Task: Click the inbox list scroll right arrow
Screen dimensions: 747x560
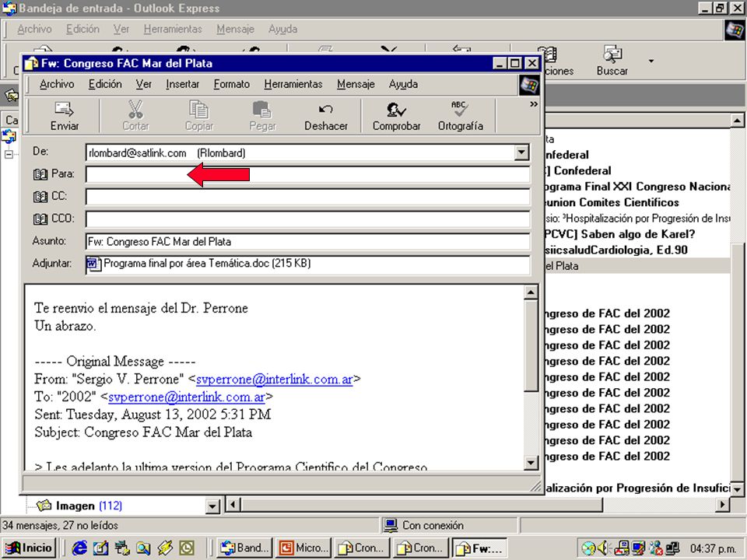Action: [x=723, y=504]
